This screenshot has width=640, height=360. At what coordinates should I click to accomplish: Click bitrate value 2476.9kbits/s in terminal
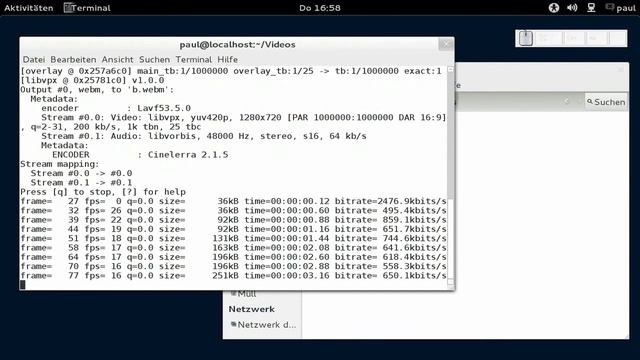pyautogui.click(x=411, y=201)
